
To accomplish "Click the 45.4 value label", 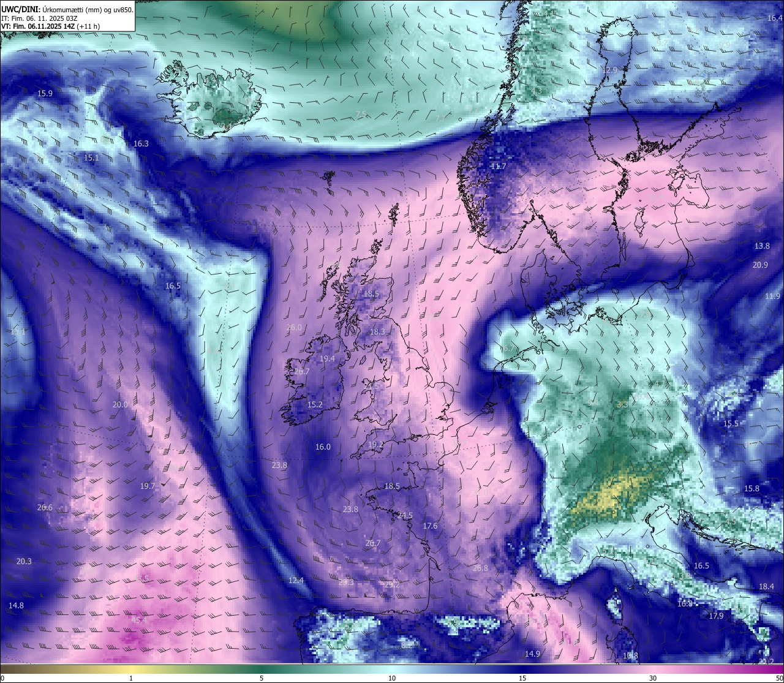I will click(139, 621).
